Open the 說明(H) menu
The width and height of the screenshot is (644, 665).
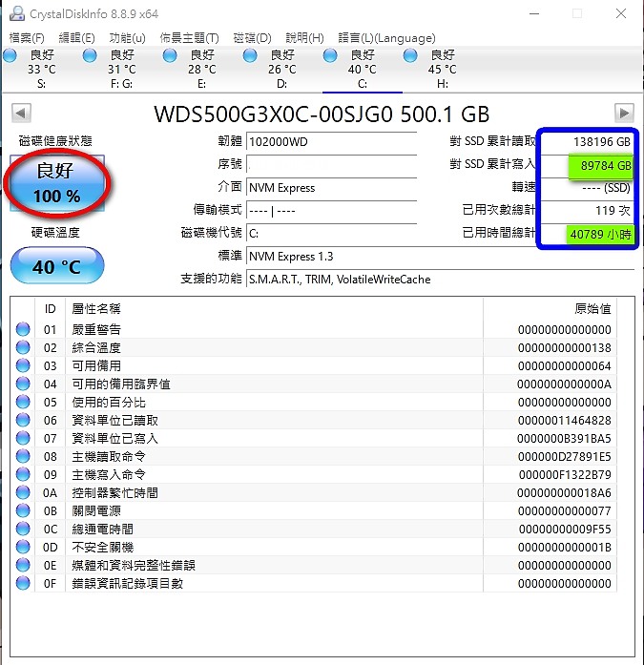[304, 38]
